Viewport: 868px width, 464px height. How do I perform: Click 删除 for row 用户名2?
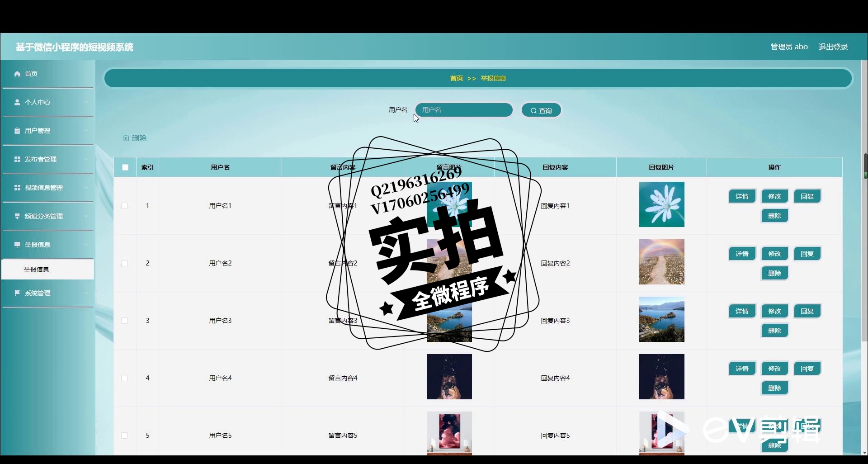(774, 273)
